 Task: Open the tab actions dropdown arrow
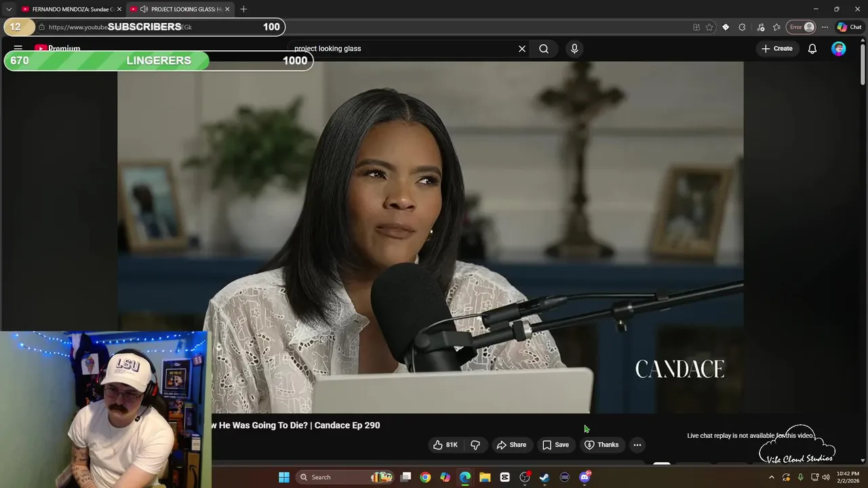(x=8, y=9)
